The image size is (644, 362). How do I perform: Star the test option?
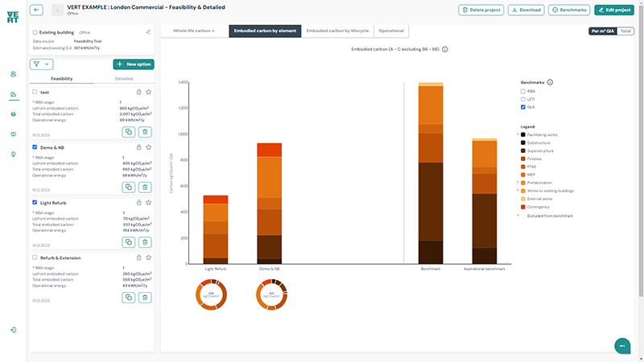pos(149,92)
